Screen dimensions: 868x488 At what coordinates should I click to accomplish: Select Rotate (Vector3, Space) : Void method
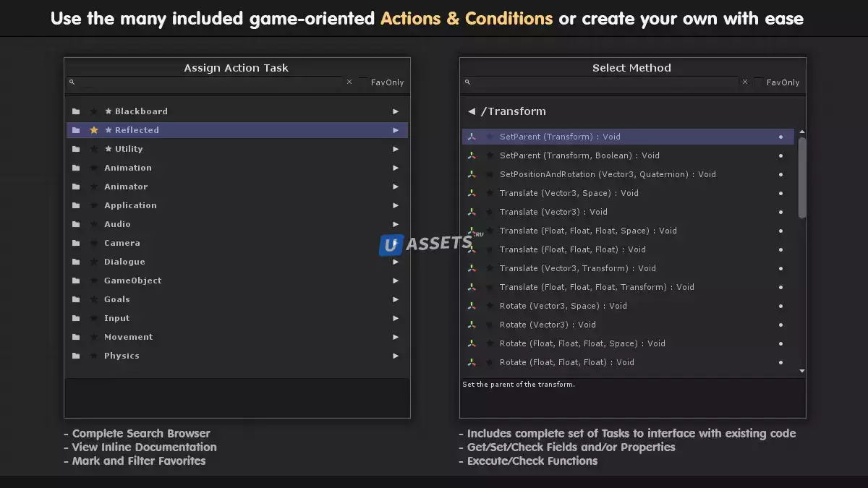[563, 306]
